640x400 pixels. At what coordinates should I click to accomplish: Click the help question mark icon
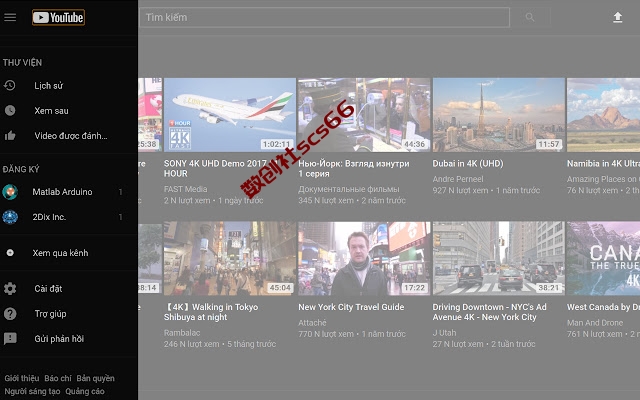pos(10,313)
